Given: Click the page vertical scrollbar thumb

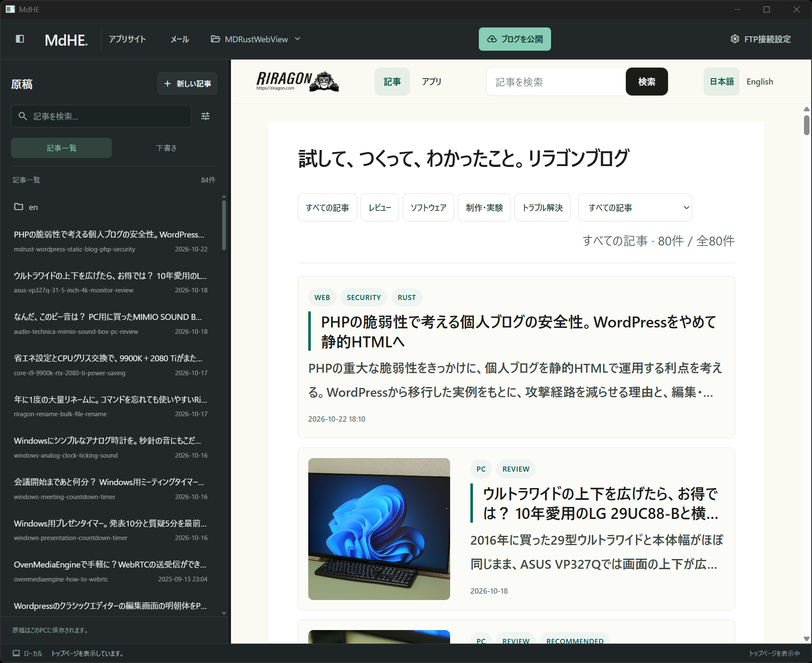Looking at the screenshot, I should click(807, 125).
